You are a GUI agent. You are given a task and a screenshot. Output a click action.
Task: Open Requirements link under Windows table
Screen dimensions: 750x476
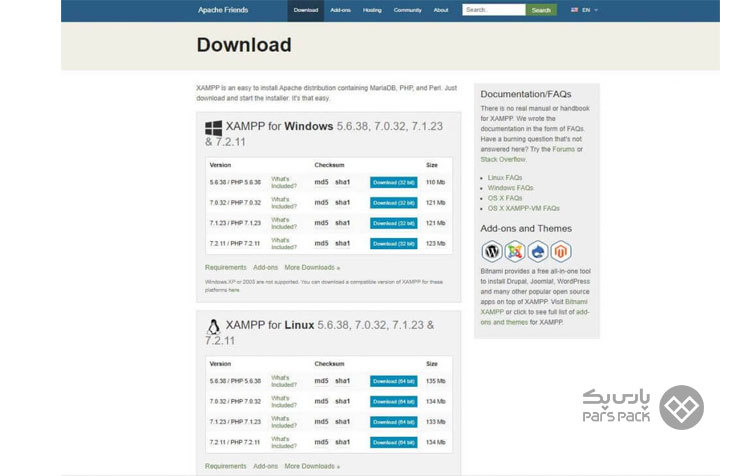[x=226, y=267]
